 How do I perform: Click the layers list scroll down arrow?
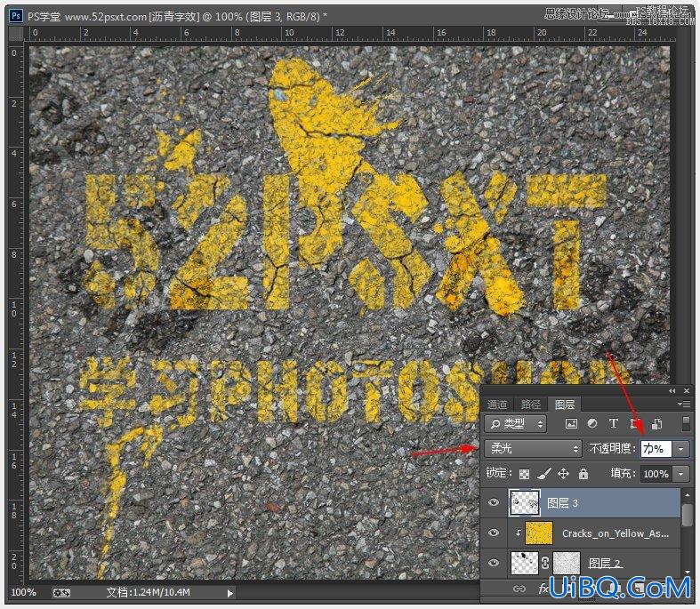click(688, 572)
